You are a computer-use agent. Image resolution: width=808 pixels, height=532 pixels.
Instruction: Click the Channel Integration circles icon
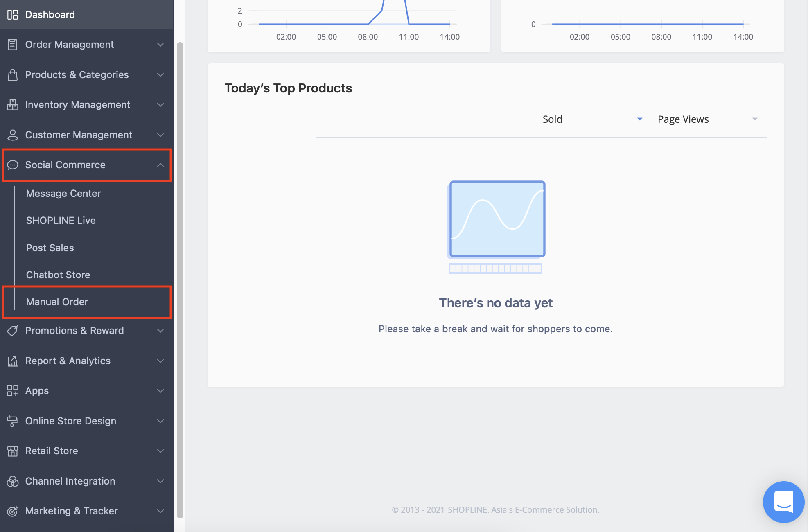point(13,481)
